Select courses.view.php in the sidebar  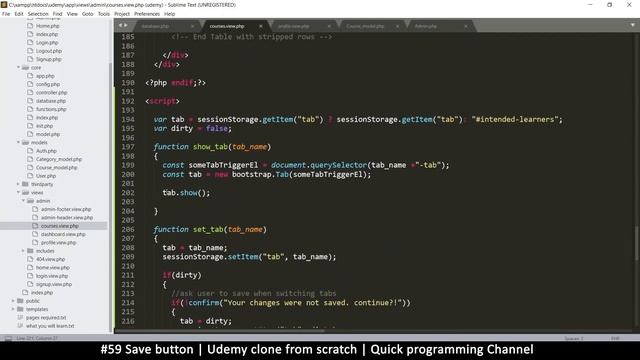(60, 226)
